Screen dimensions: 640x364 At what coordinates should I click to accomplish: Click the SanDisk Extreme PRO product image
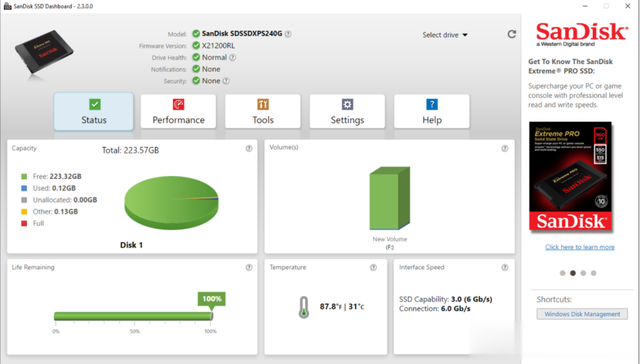[x=571, y=177]
